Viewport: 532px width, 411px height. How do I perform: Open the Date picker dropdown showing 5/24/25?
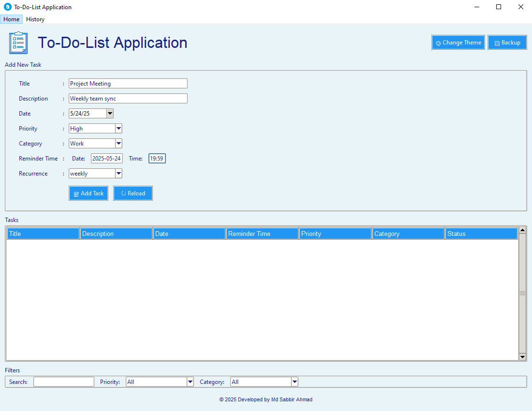[x=110, y=113]
